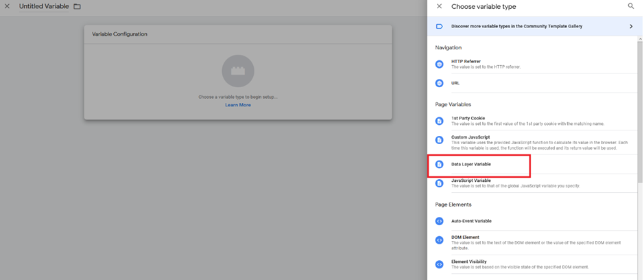
Task: Click the 1st Party Cookie document icon
Action: point(440,121)
